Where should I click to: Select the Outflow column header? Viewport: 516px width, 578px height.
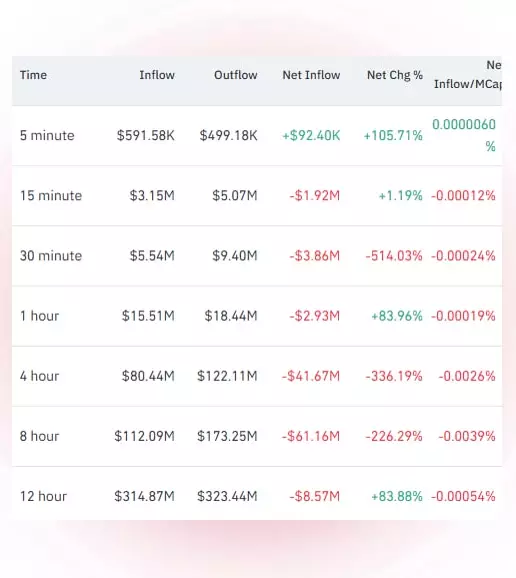click(x=236, y=75)
